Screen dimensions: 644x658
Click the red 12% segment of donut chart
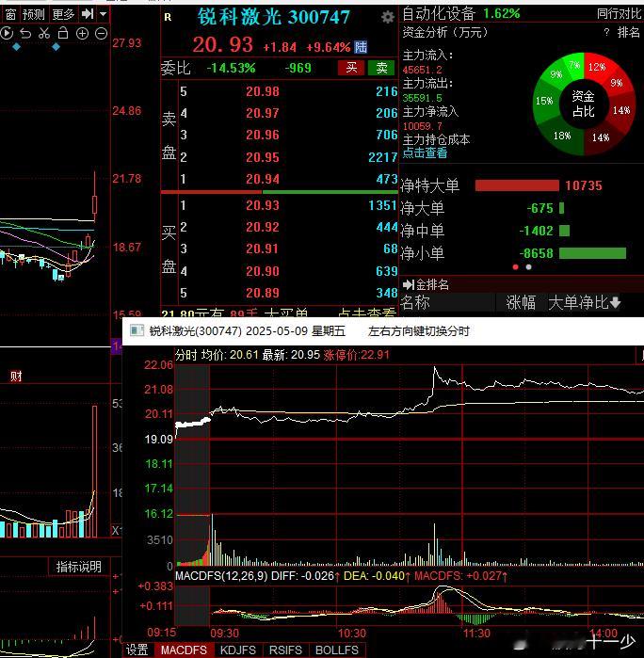596,67
